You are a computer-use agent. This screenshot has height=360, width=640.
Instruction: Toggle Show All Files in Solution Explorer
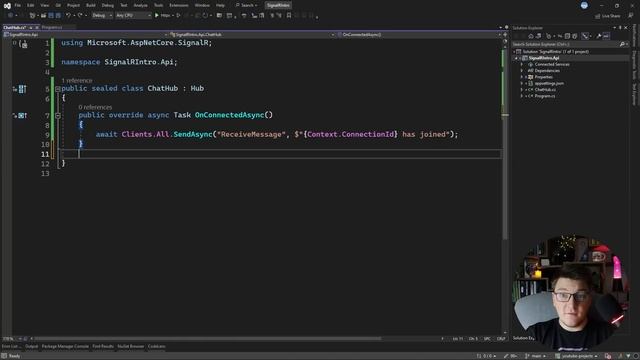coord(575,36)
